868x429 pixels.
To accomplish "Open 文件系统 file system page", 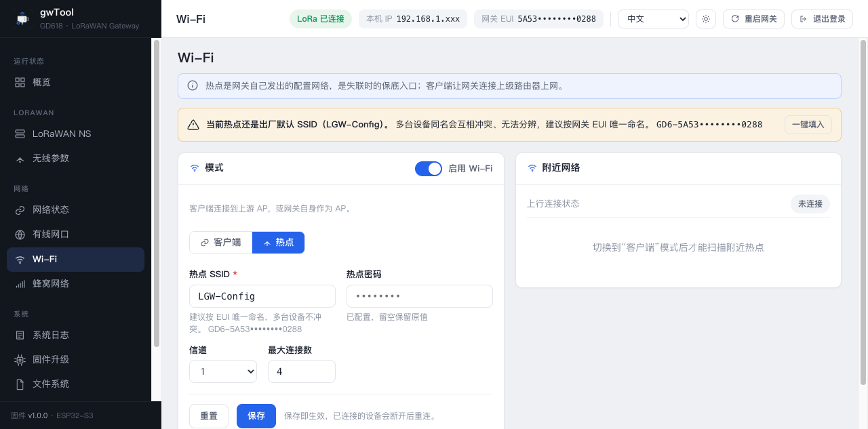I will point(75,384).
